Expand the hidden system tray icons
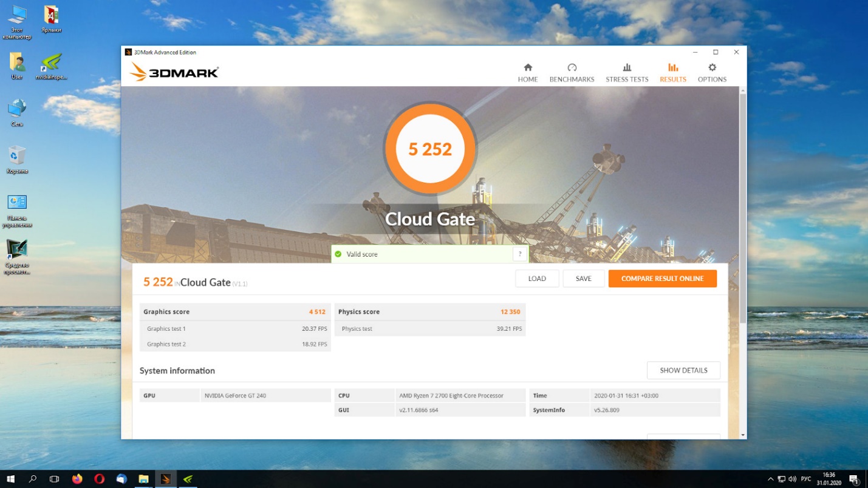The height and width of the screenshot is (488, 868). (x=770, y=479)
